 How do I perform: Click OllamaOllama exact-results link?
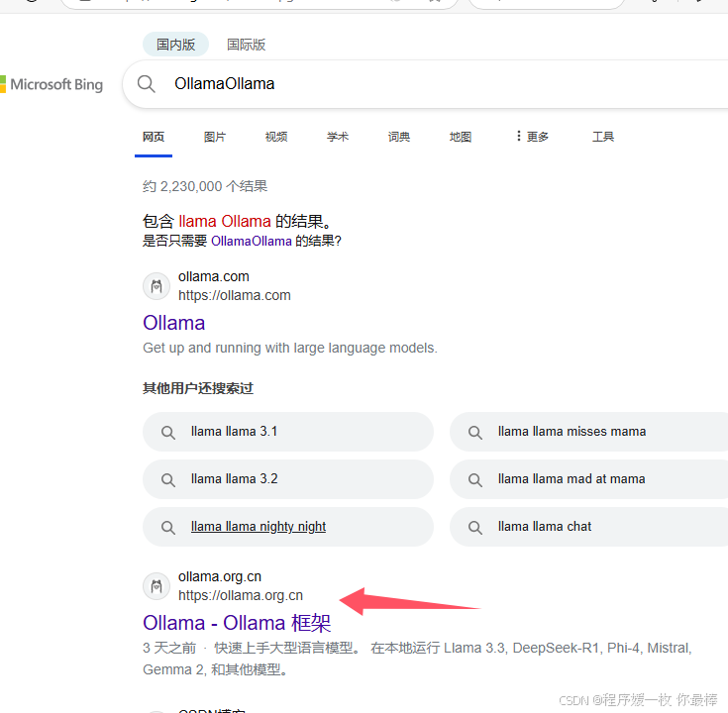252,241
